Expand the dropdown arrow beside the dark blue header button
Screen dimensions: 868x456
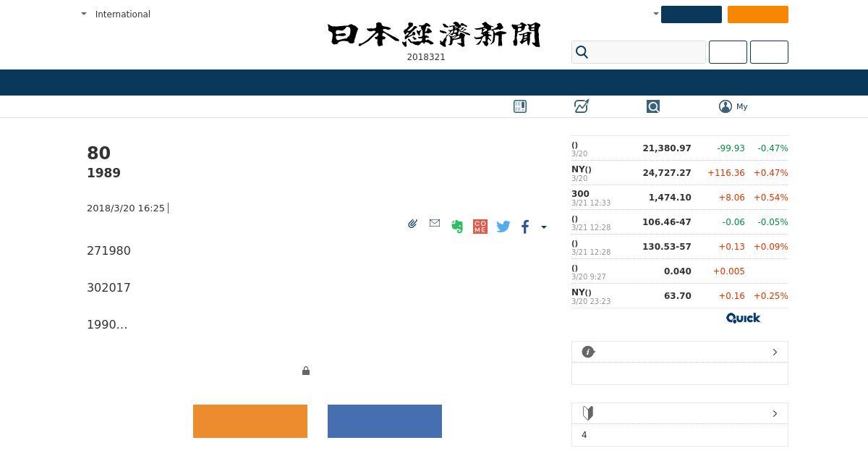click(656, 14)
